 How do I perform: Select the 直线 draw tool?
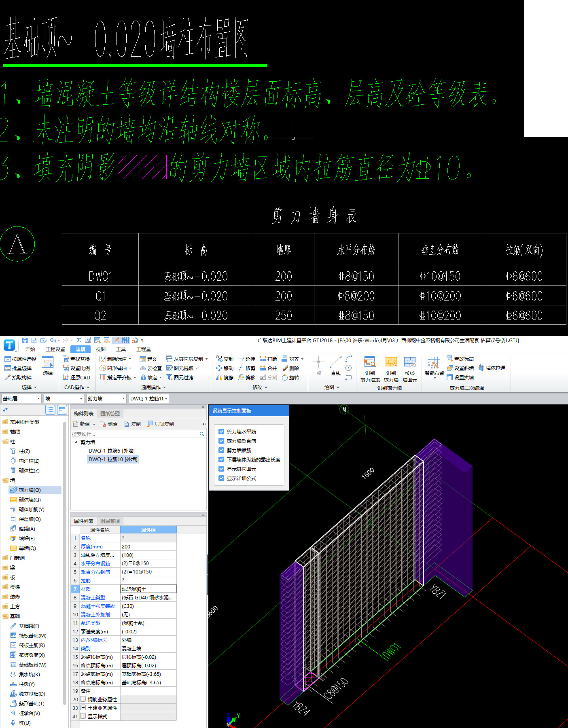[335, 366]
